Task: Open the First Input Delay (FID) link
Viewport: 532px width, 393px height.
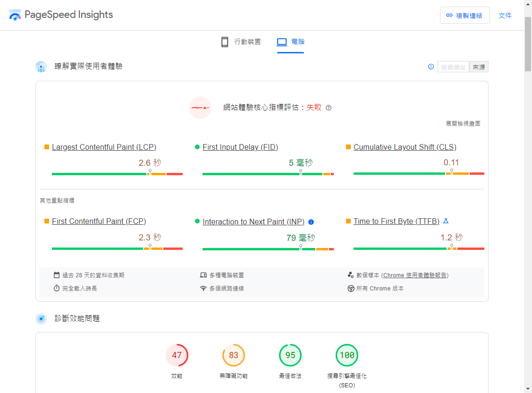Action: (x=240, y=147)
